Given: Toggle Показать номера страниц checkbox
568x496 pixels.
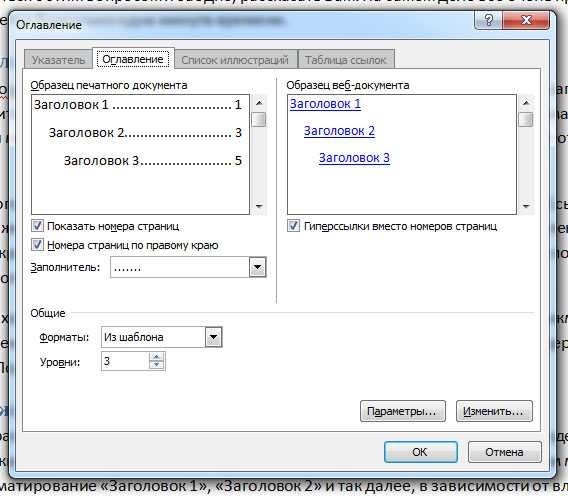Looking at the screenshot, I should (37, 226).
